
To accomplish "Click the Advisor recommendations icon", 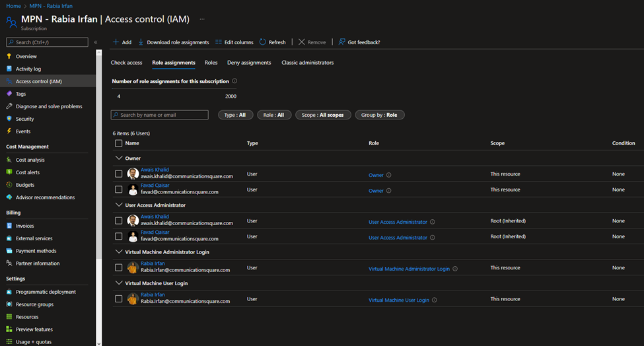I will point(9,197).
